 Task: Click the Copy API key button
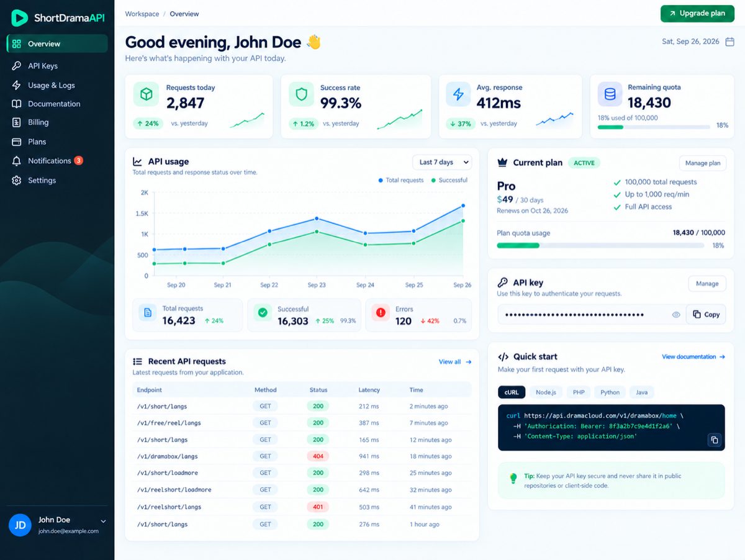pos(706,315)
